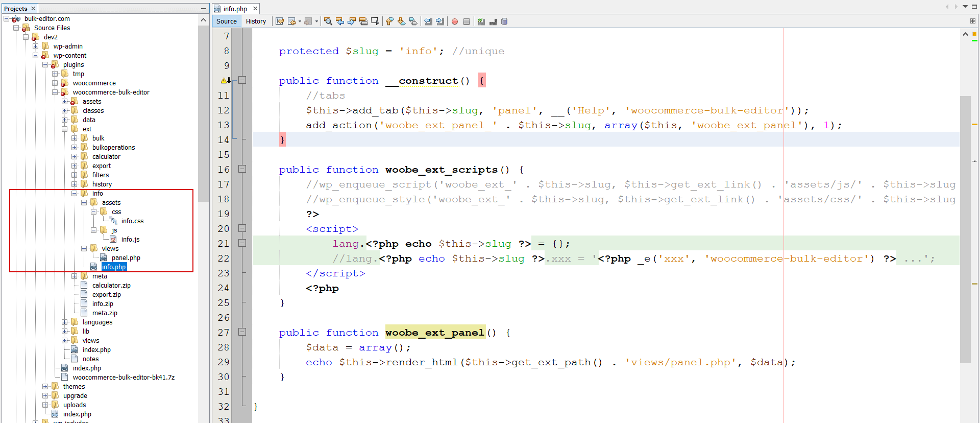
Task: Collapse the info folder in tree
Action: coord(75,194)
